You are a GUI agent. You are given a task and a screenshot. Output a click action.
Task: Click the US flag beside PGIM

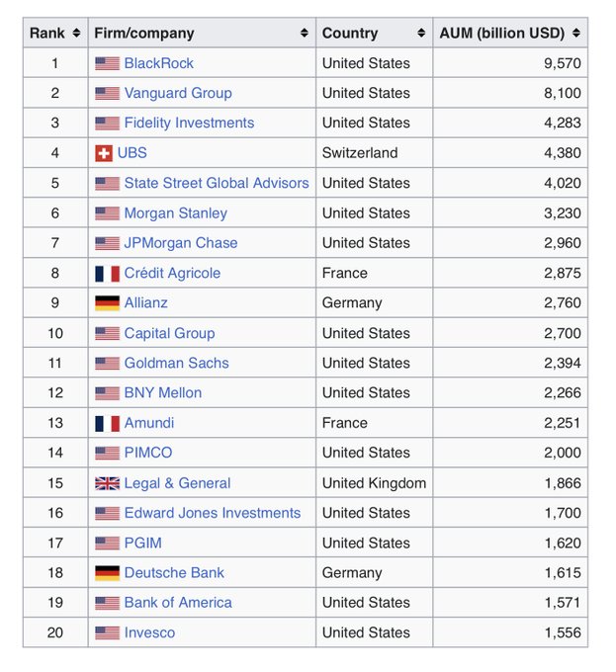[x=107, y=543]
